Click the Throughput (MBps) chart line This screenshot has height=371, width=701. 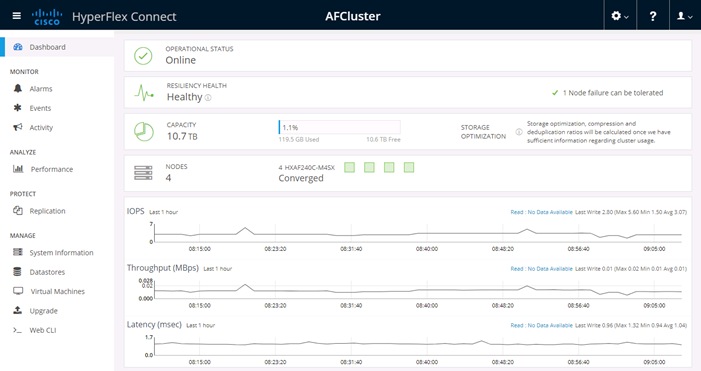click(418, 290)
